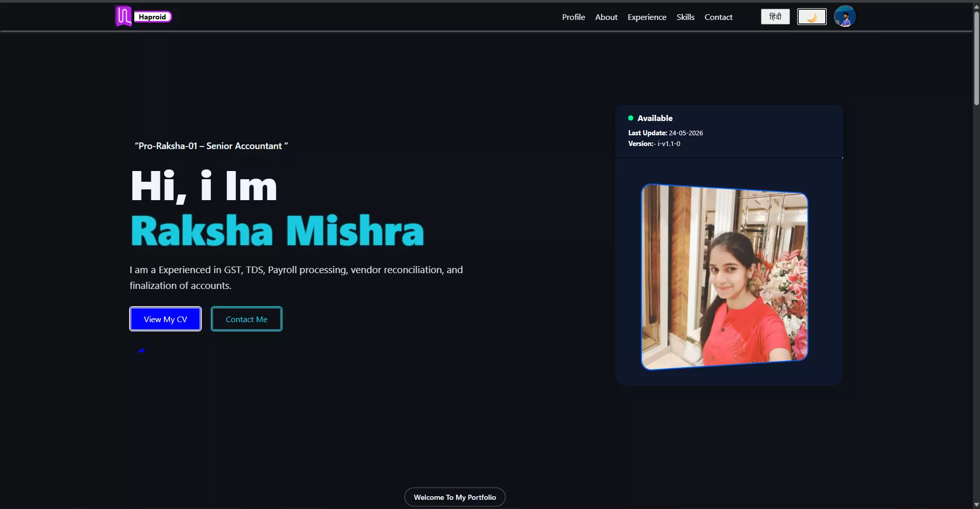Click the GST, TDS, Payroll description text

pyautogui.click(x=296, y=278)
